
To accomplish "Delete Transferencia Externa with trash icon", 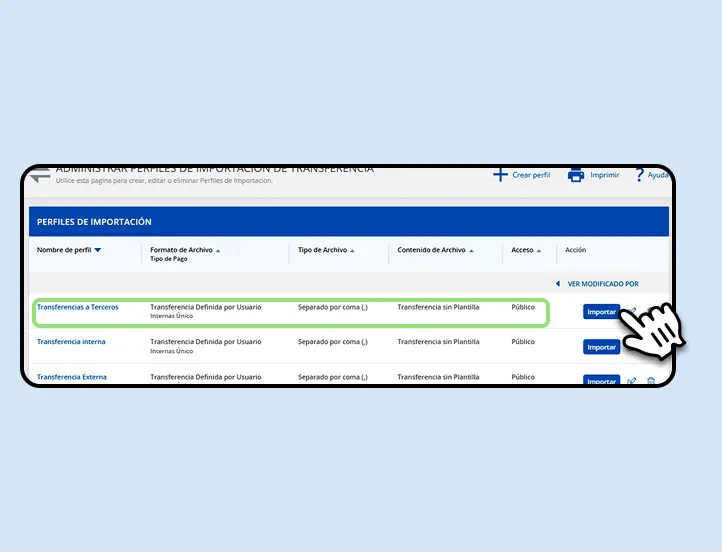I will [651, 380].
